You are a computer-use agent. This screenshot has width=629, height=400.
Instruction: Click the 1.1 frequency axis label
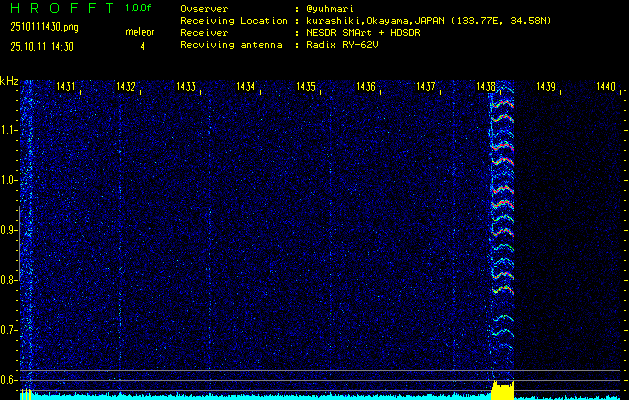[9, 130]
